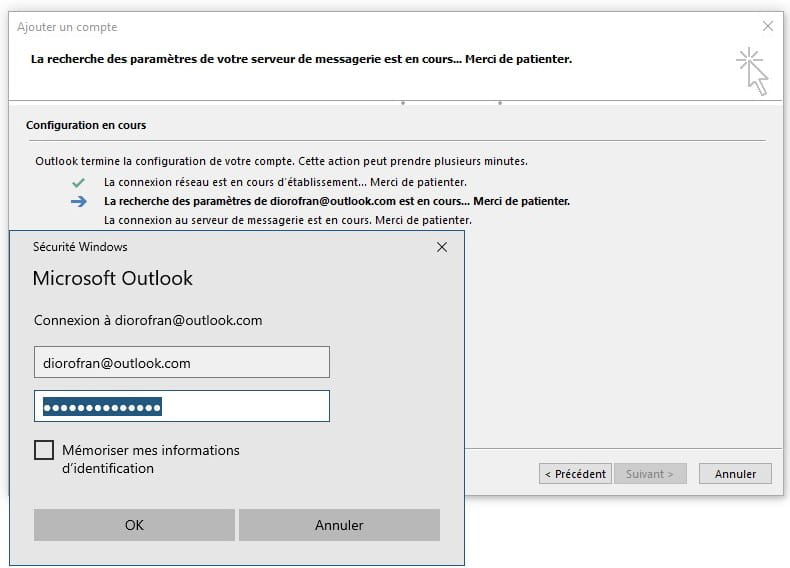
Task: Click the Mémoriser mes informations d'identification label text
Action: (x=151, y=459)
